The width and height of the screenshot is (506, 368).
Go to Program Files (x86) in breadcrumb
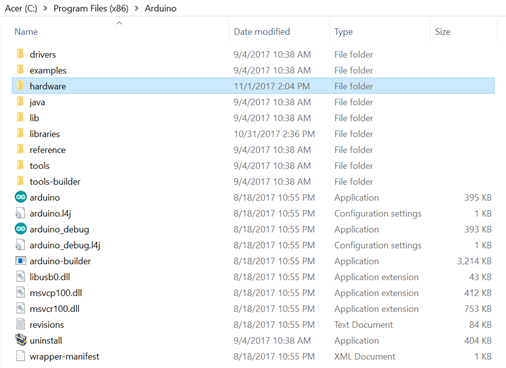click(91, 9)
